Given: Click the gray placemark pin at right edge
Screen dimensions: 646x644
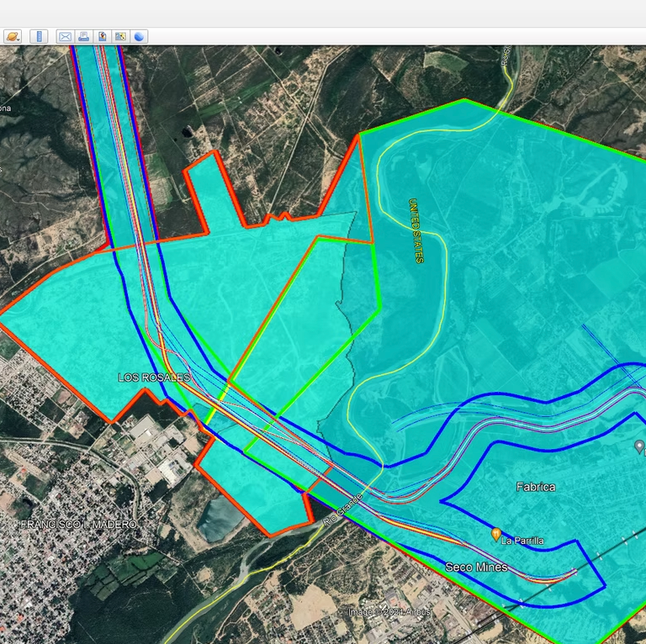Looking at the screenshot, I should tap(639, 446).
